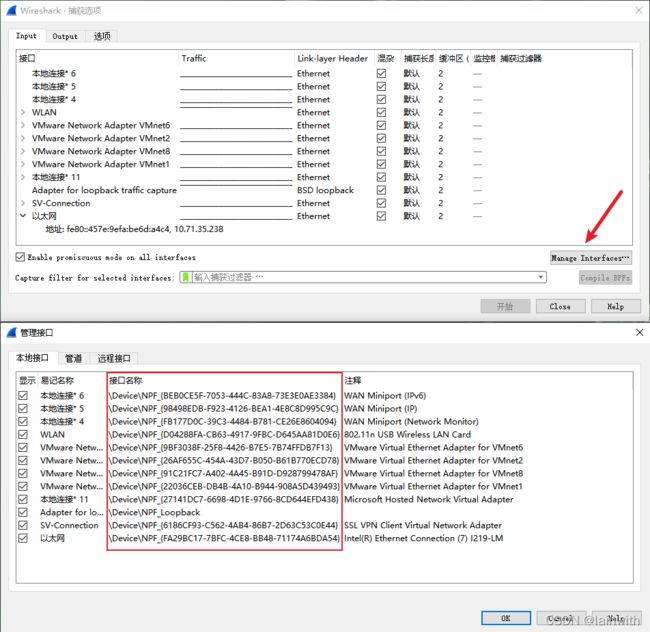Collapse the 以太网 interface row
Screen dimensions: 650x632
tap(23, 216)
